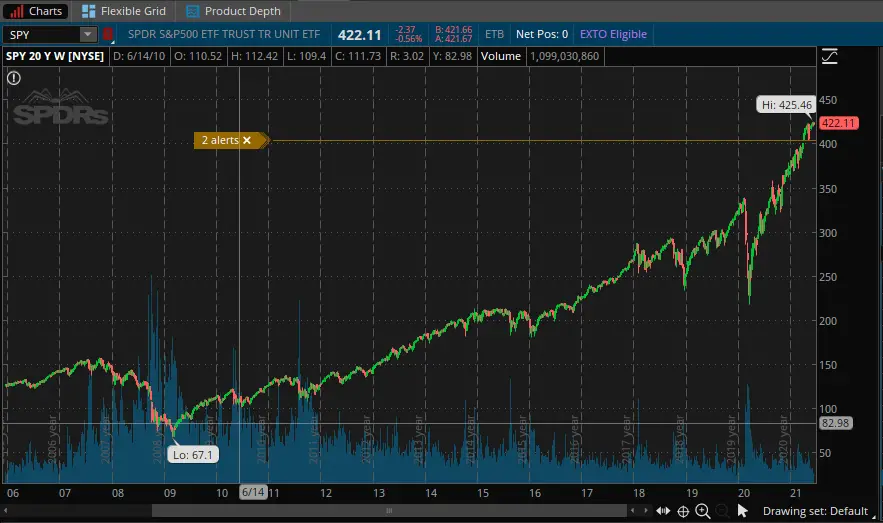The width and height of the screenshot is (883, 523).
Task: Click scroll-left arrow beside scrollbar right end
Action: pyautogui.click(x=632, y=511)
